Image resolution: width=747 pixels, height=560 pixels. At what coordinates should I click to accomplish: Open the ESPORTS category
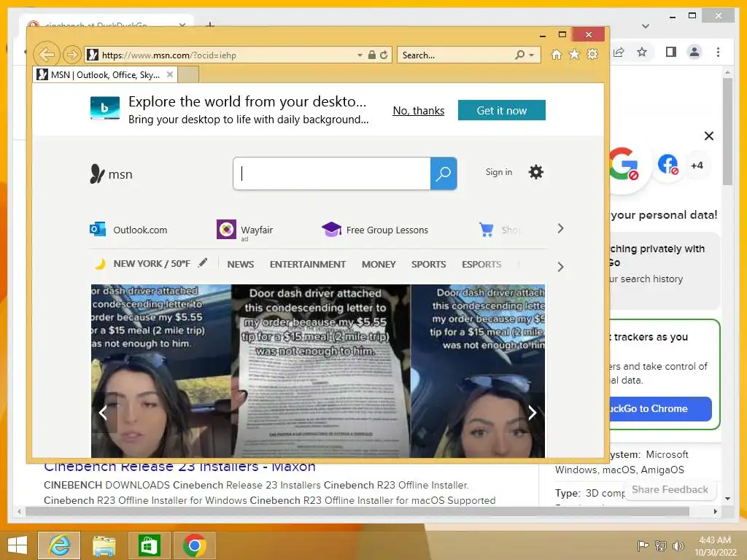coord(481,264)
